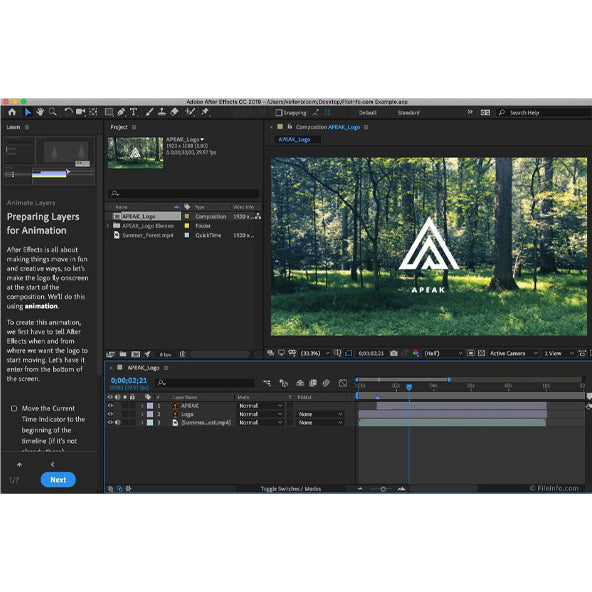Select the Rectangle shape tool
The image size is (592, 592).
109,112
